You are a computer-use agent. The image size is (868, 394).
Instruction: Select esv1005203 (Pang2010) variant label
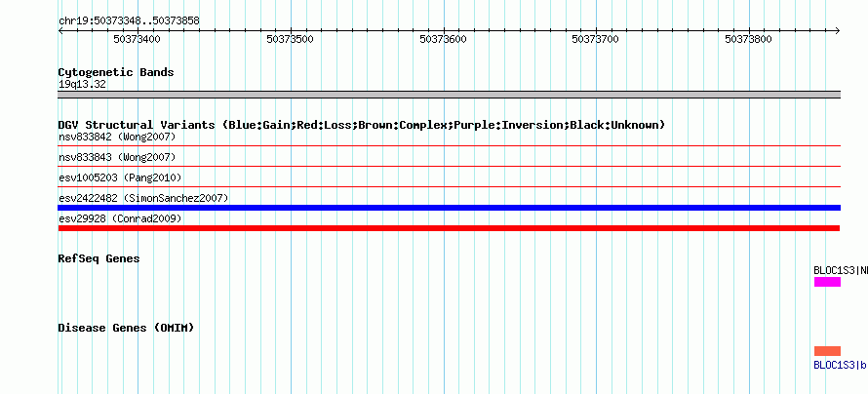pos(120,177)
